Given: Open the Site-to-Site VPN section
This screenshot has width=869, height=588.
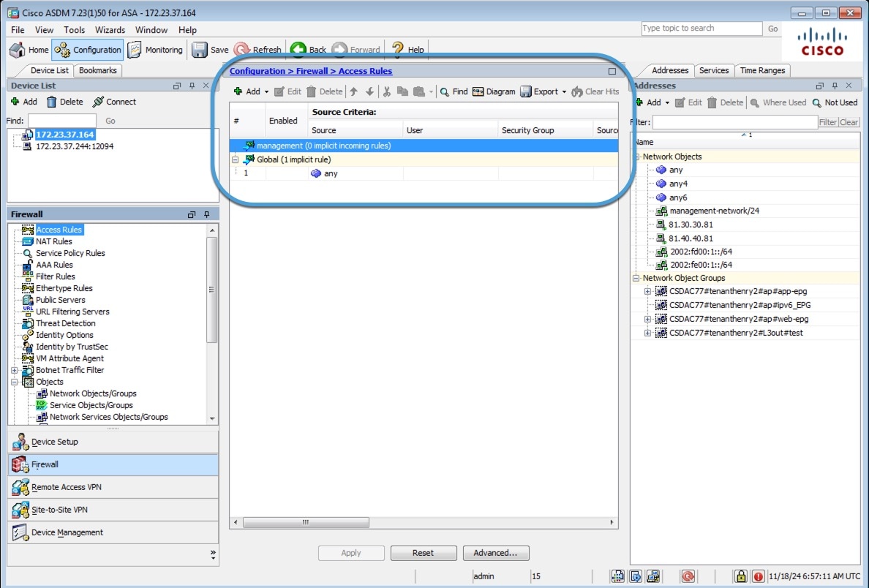Looking at the screenshot, I should (113, 510).
